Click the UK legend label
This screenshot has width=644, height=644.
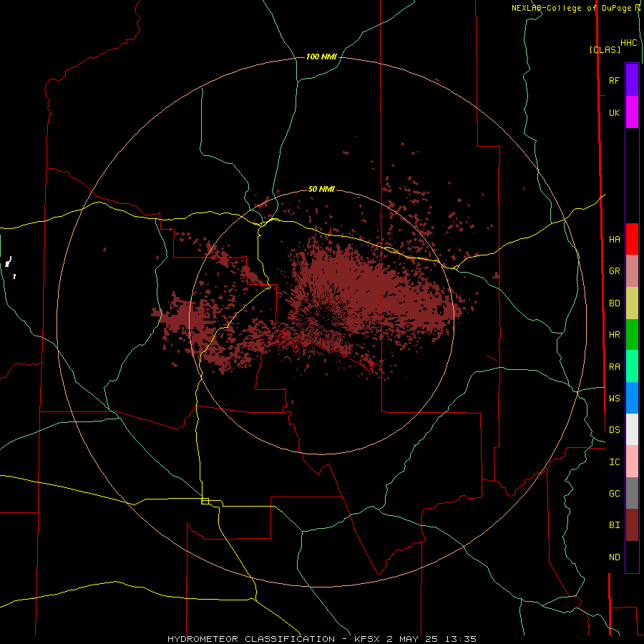click(x=614, y=112)
